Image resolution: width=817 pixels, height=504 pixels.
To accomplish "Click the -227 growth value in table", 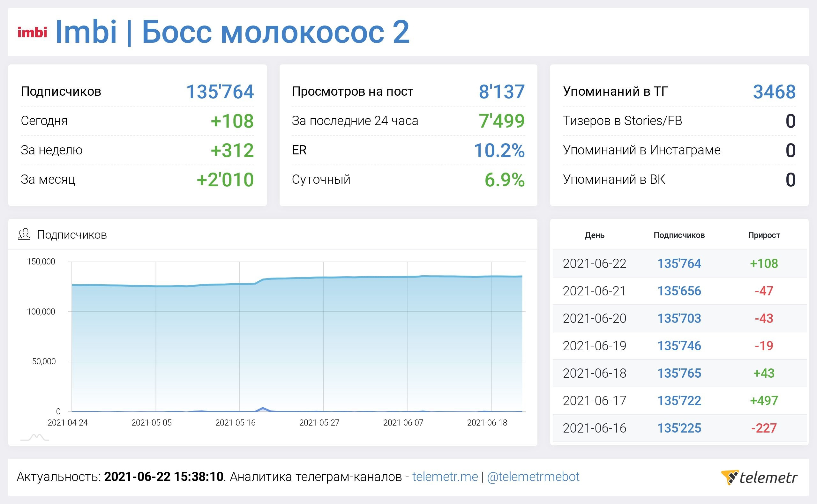I will (764, 428).
